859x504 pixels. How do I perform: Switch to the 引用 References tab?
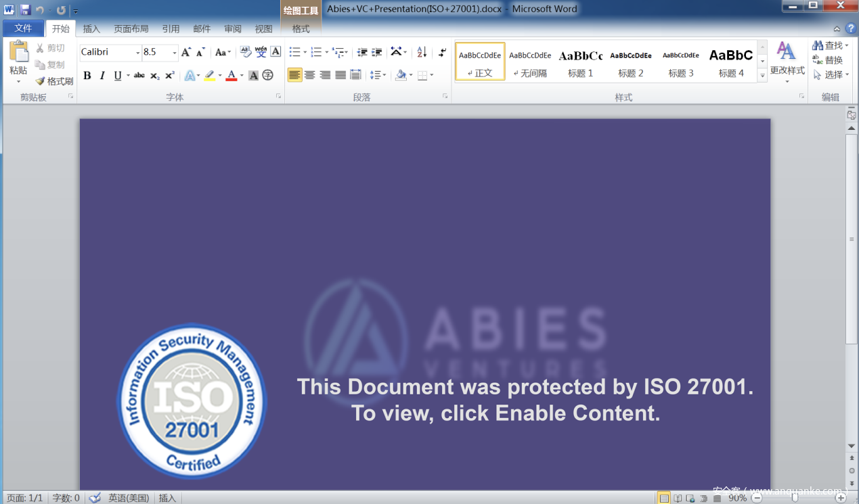[171, 29]
